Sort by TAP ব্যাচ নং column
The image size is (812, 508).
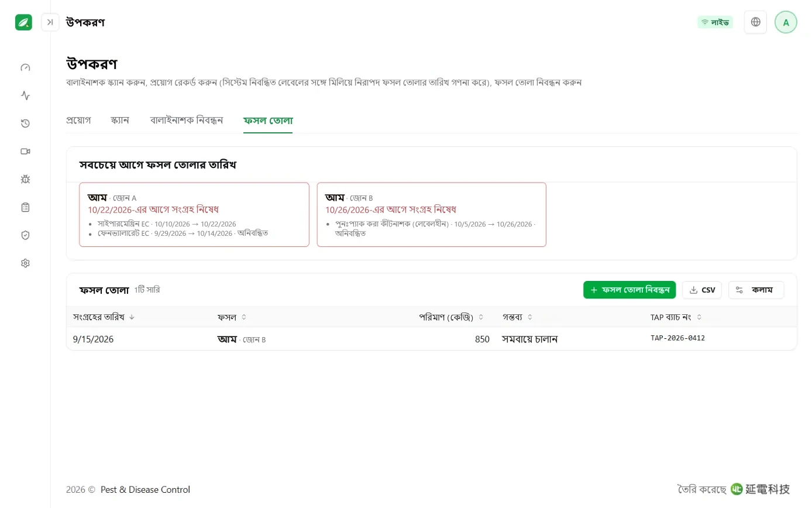coord(676,317)
